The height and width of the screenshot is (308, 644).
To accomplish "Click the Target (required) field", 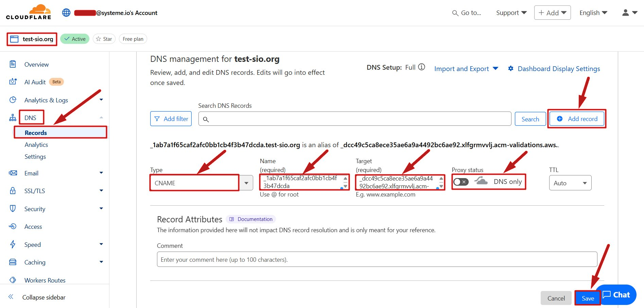I will click(x=400, y=182).
